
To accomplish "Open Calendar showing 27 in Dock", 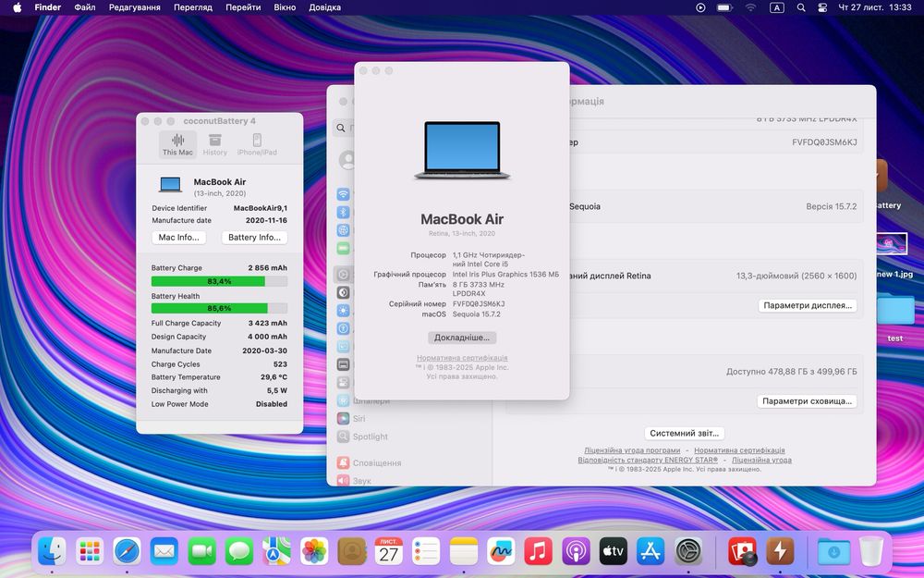I will point(389,552).
